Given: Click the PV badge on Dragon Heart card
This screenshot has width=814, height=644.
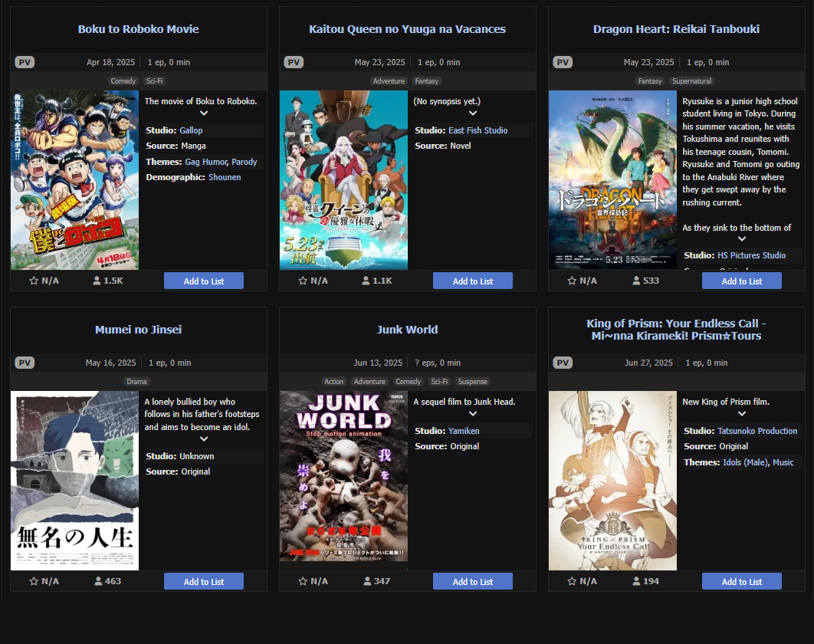Looking at the screenshot, I should (563, 62).
